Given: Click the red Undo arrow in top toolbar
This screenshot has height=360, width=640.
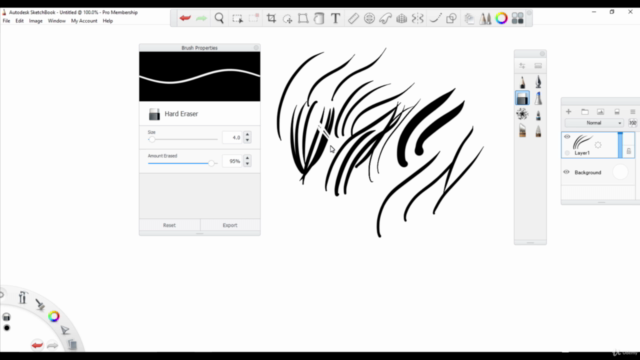Looking at the screenshot, I should (x=185, y=18).
